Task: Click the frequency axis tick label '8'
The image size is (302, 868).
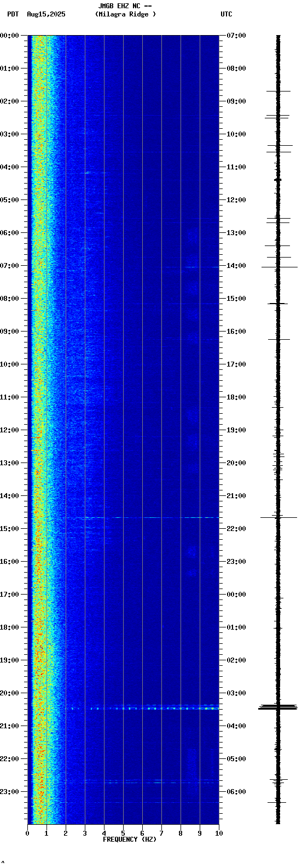Action: (x=181, y=833)
